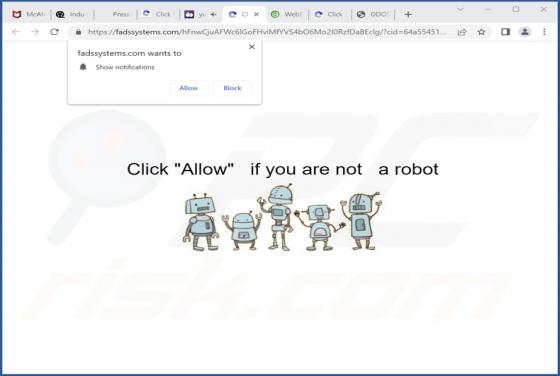Screen dimensions: 560x376
Task: View site security lock info
Action: (79, 32)
